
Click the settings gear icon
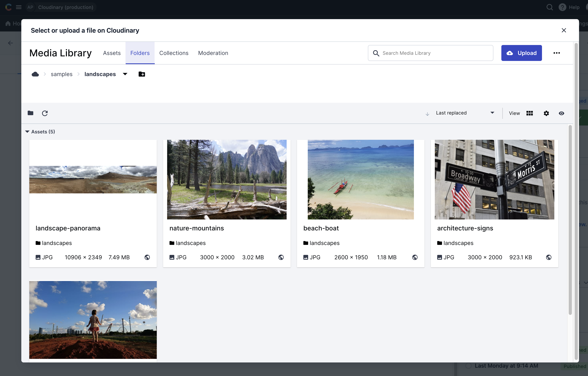pyautogui.click(x=546, y=113)
